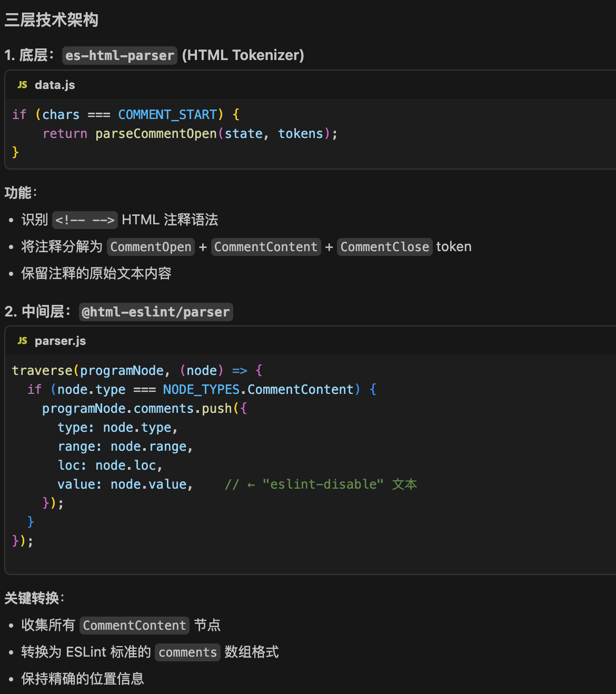Click the JS icon beside parser.js

pos(22,341)
